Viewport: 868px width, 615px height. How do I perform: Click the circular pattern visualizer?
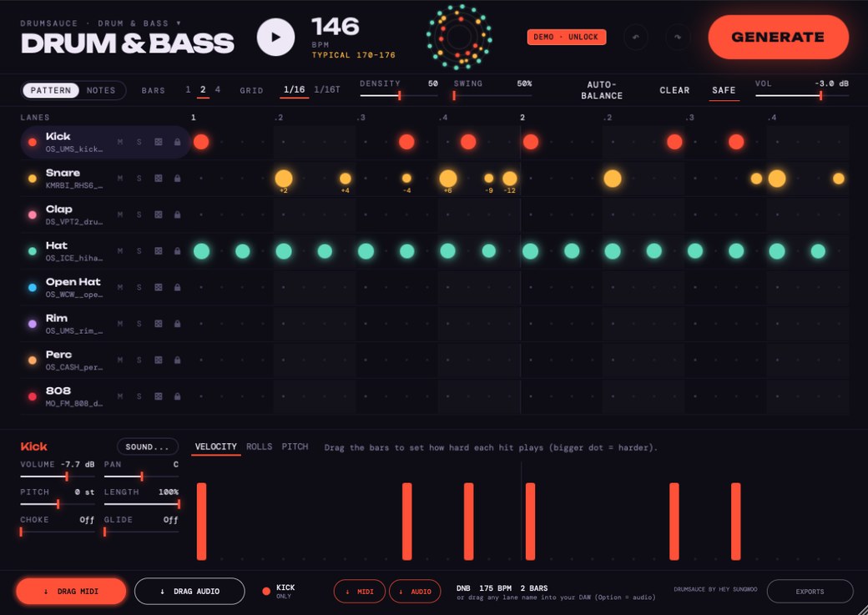[459, 37]
